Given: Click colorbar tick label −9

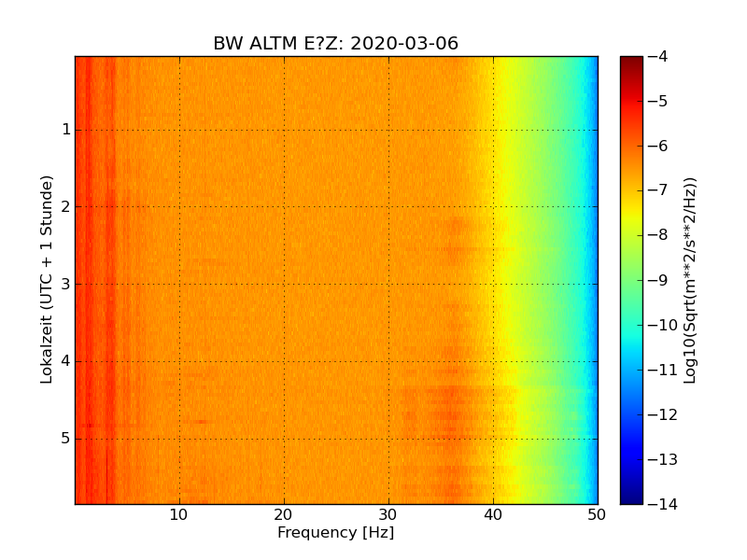Looking at the screenshot, I should coord(658,281).
